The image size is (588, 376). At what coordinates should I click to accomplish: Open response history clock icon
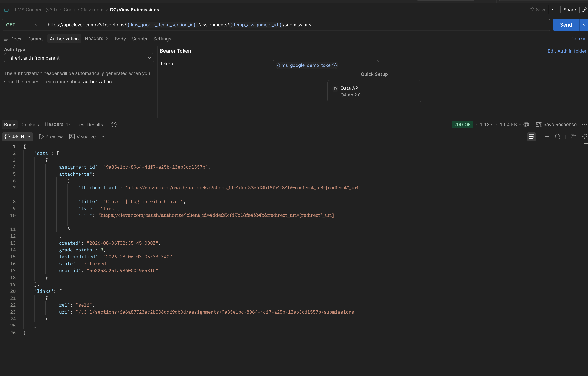pos(113,125)
